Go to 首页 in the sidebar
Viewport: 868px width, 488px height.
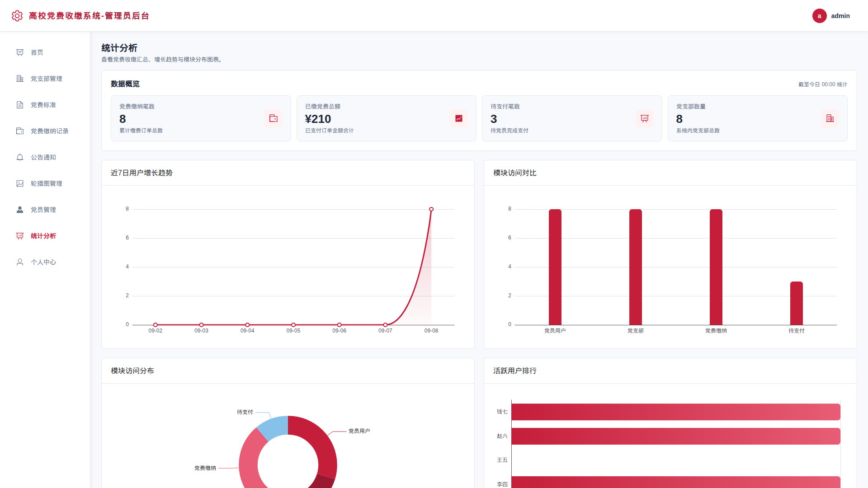(x=45, y=52)
